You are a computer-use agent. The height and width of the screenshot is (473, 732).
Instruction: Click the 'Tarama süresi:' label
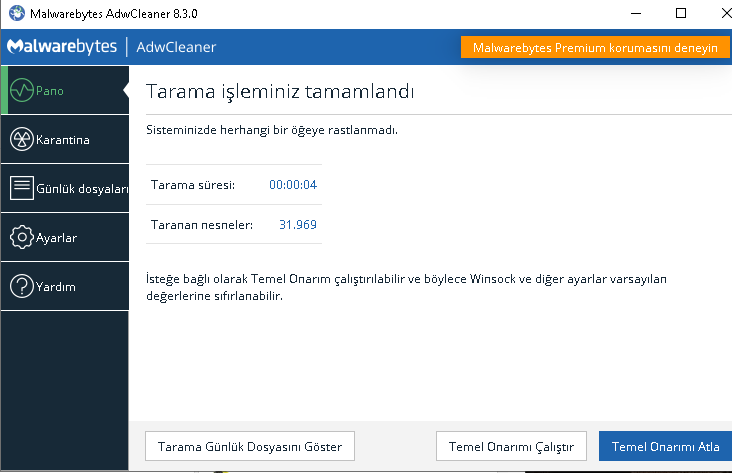click(193, 185)
